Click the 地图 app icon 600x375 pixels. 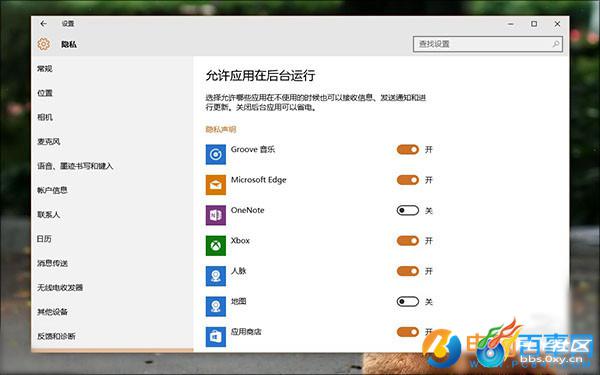coord(216,307)
